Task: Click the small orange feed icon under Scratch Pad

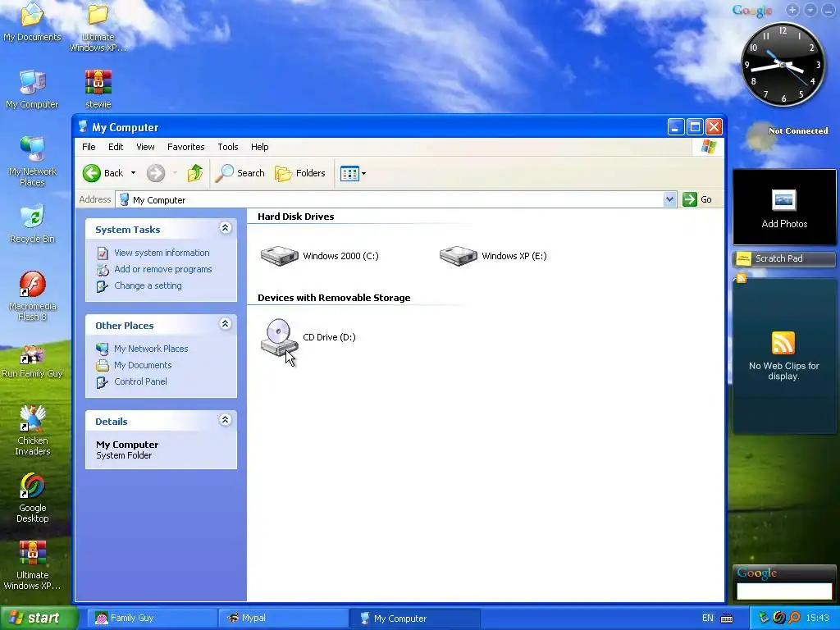Action: tap(742, 278)
